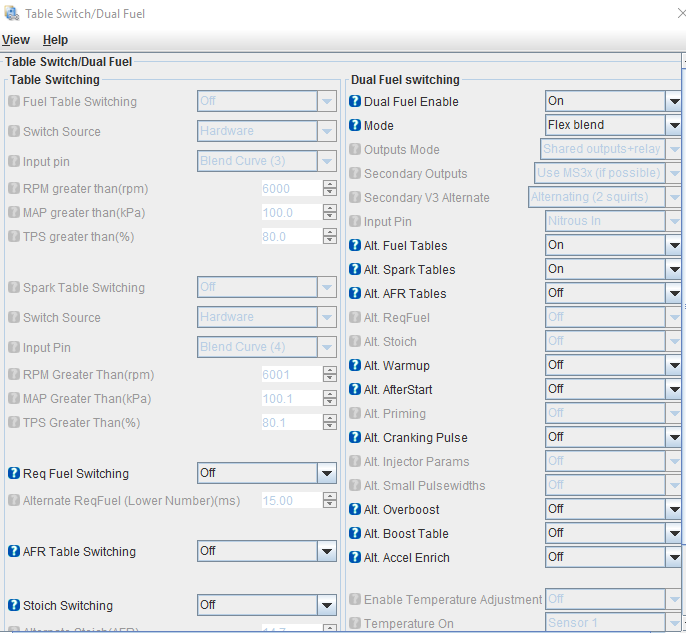This screenshot has width=686, height=633.
Task: Click help icon beside Dual Fuel Enable
Action: point(355,101)
